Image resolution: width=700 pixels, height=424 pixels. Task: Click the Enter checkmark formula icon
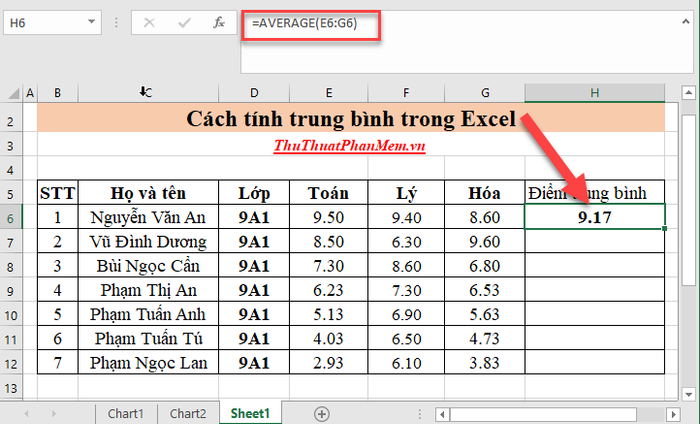coord(184,22)
